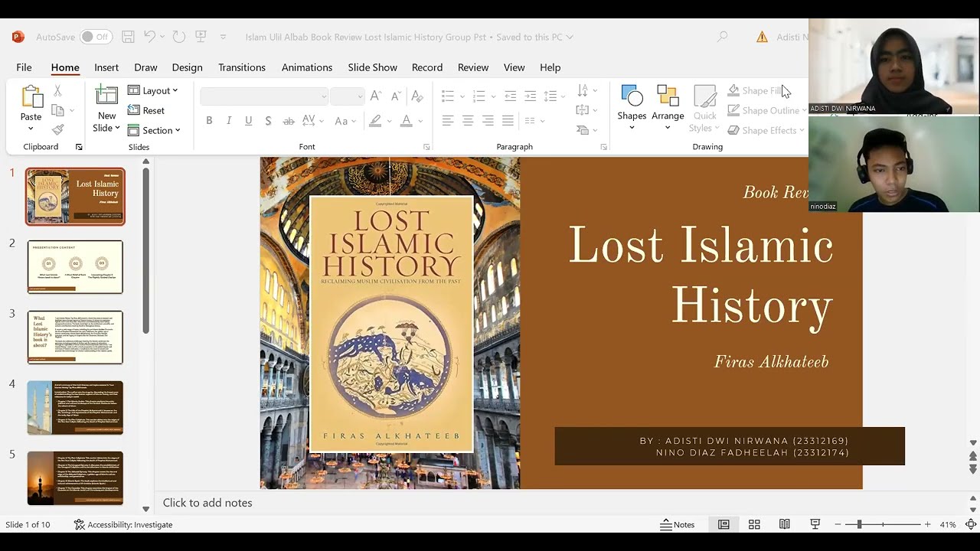Toggle the Notes pane in status bar
This screenshot has height=551, width=980.
coord(678,524)
